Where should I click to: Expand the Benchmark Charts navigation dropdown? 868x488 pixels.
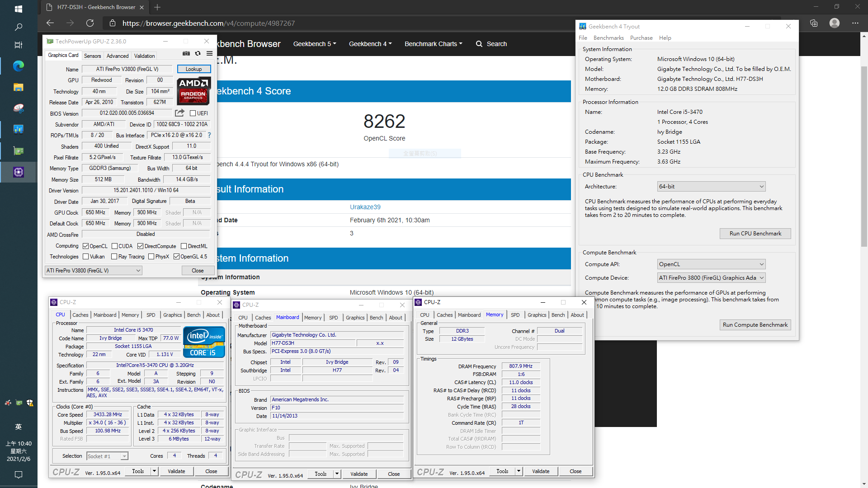click(x=434, y=44)
